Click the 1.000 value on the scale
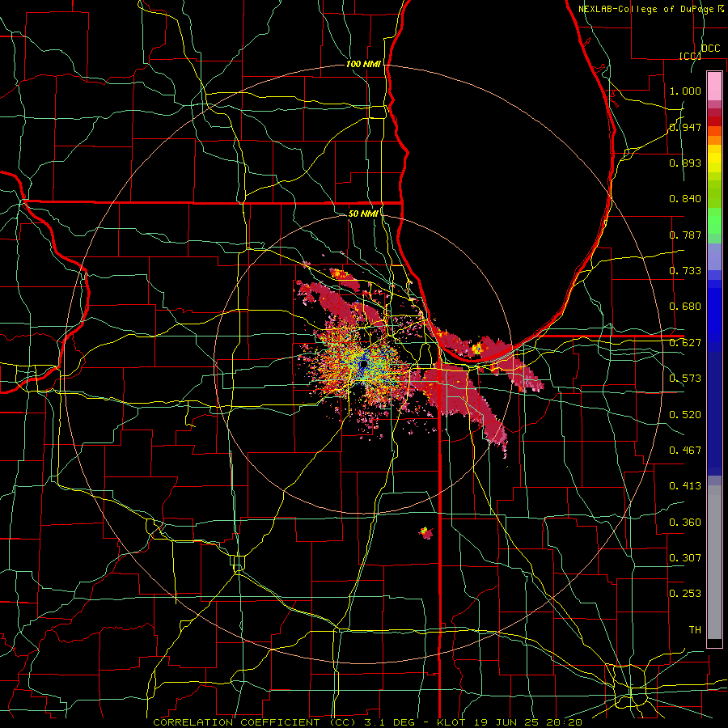The width and height of the screenshot is (728, 728). coord(685,91)
